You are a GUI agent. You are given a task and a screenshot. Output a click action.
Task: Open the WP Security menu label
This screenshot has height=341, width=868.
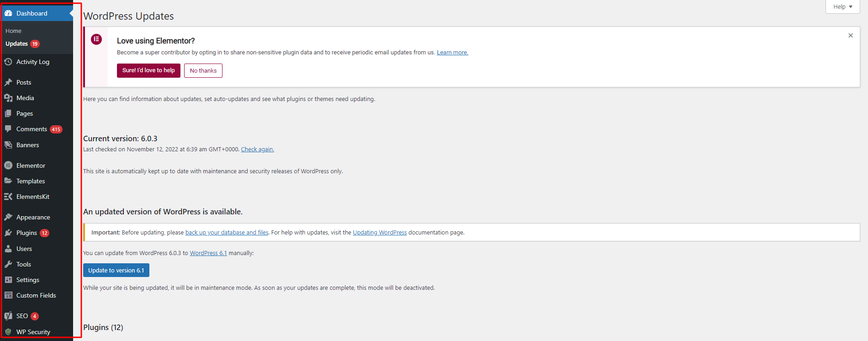tap(33, 332)
